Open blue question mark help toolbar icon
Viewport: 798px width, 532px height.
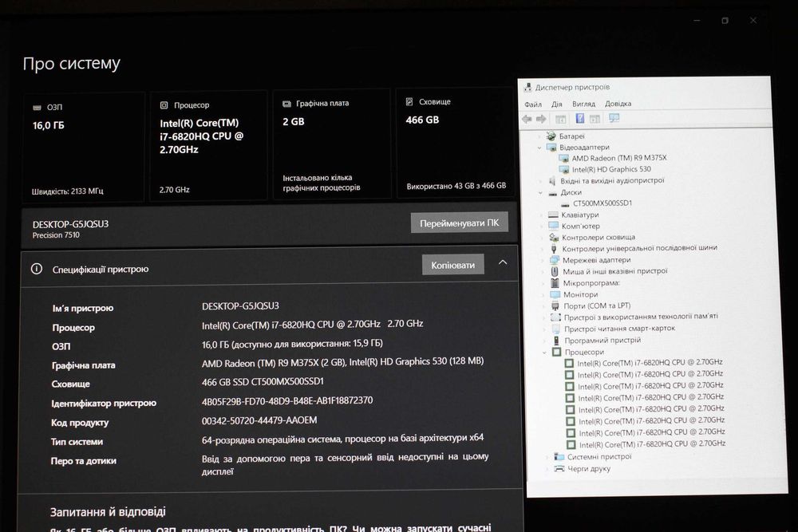click(579, 119)
